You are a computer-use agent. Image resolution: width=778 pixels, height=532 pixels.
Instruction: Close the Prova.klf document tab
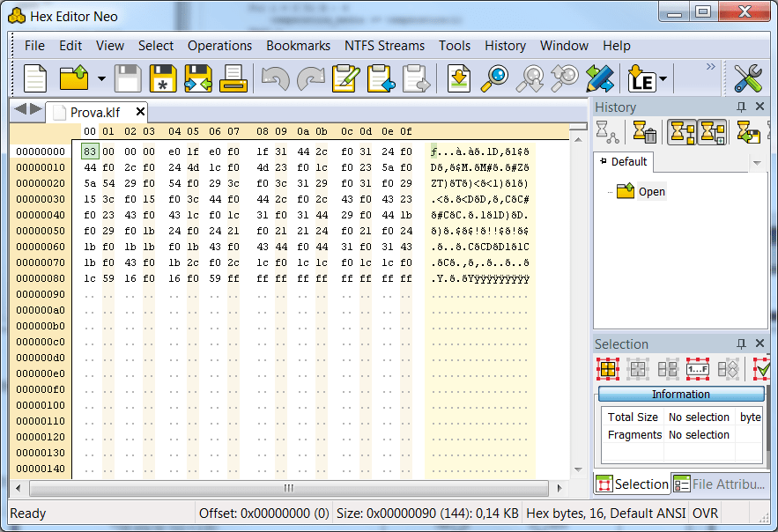pyautogui.click(x=140, y=112)
